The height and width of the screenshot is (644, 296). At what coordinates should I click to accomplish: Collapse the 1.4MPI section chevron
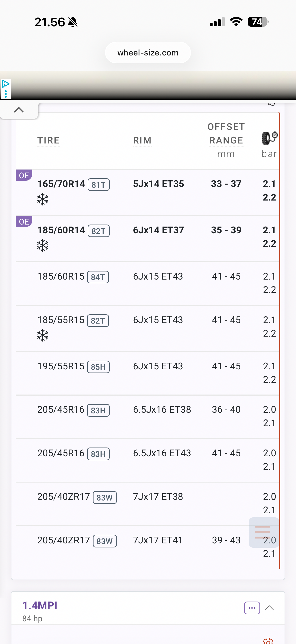pos(269,608)
